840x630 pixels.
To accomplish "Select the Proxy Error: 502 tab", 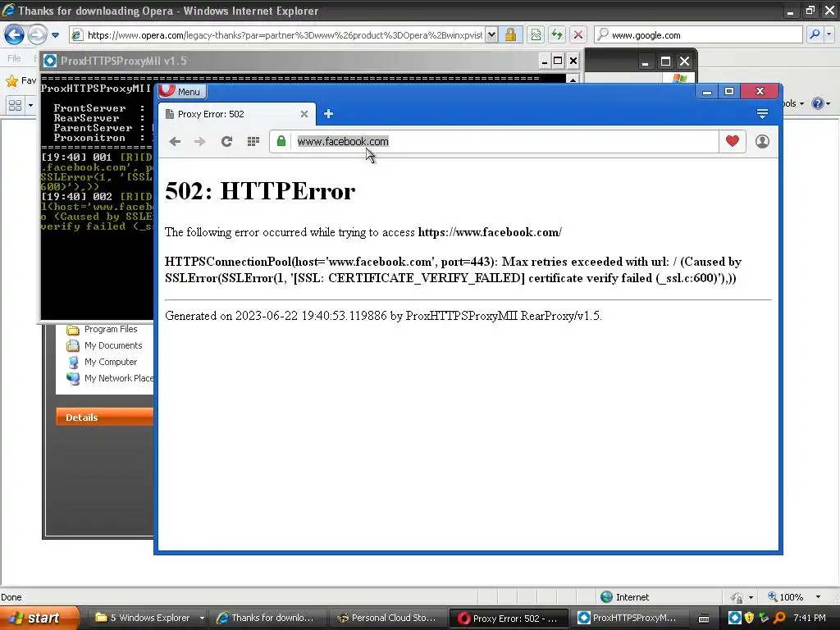I will [235, 114].
